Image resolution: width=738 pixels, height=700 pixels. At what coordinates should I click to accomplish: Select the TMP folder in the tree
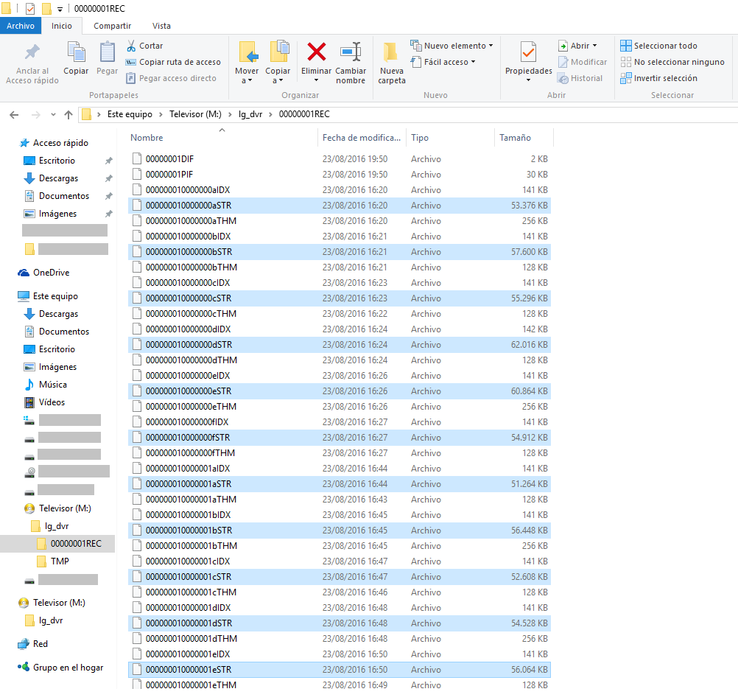coord(60,561)
